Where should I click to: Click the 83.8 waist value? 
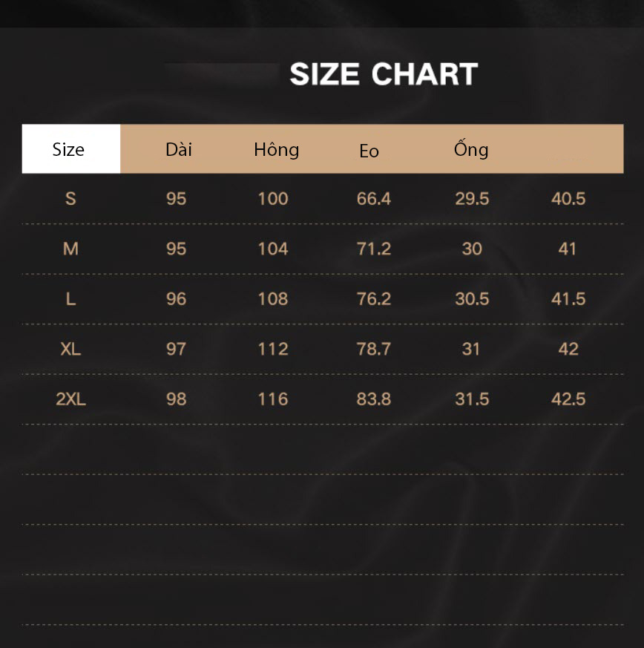pyautogui.click(x=374, y=399)
